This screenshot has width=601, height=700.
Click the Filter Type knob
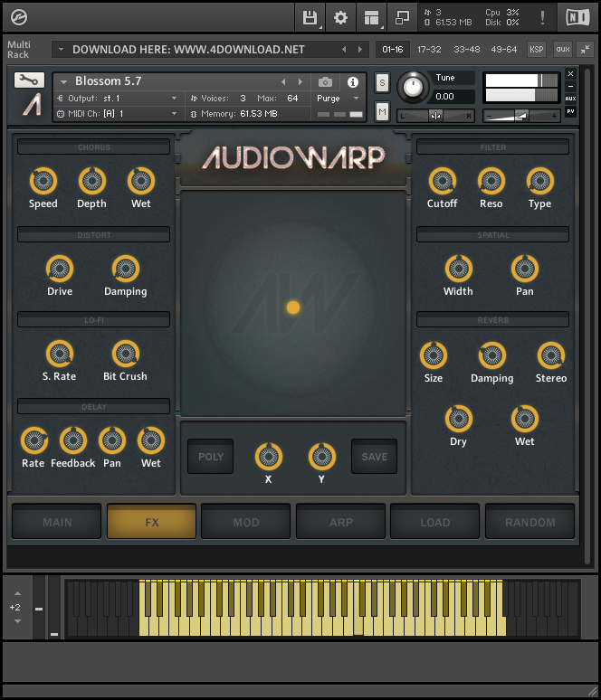(540, 181)
